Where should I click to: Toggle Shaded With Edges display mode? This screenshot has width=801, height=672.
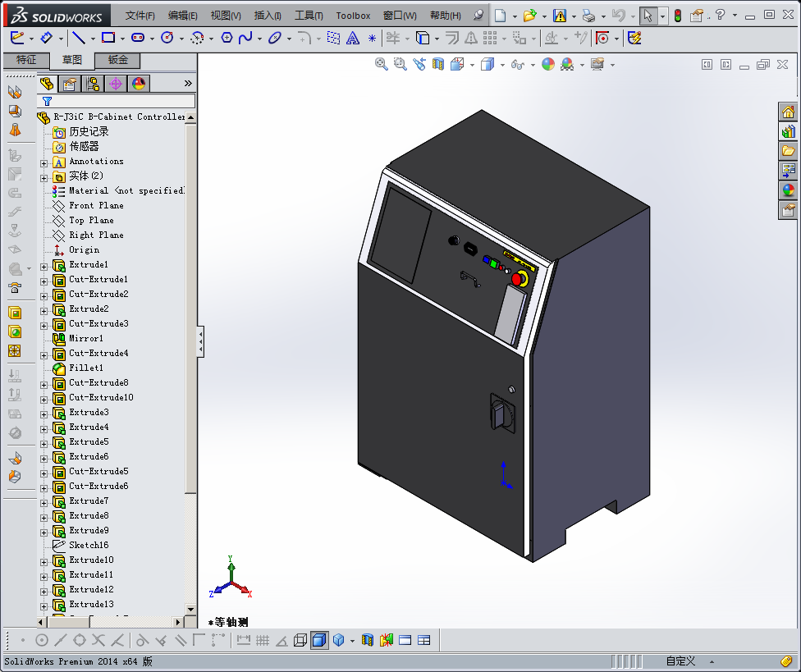tap(319, 640)
